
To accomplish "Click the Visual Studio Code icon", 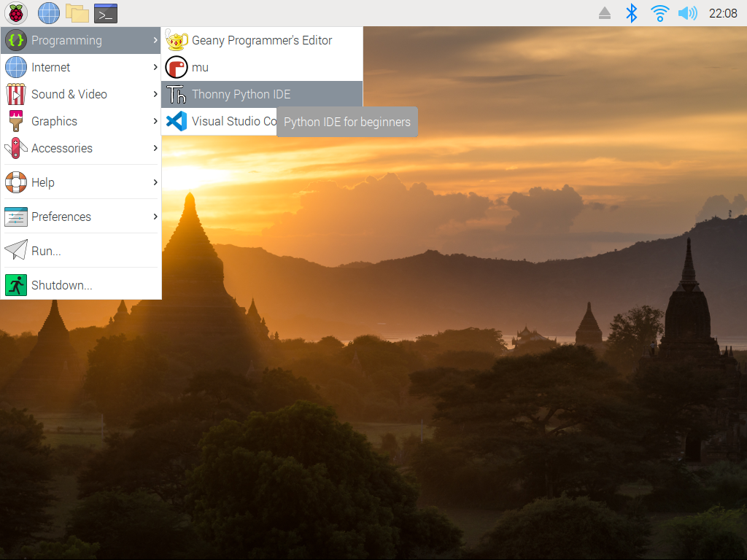I will click(177, 121).
